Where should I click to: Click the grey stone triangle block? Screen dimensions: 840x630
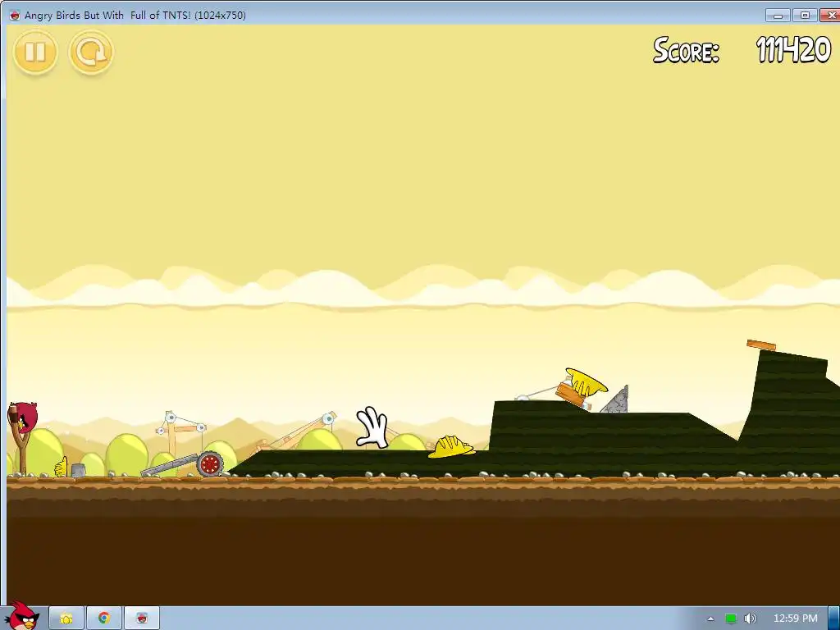pos(615,399)
